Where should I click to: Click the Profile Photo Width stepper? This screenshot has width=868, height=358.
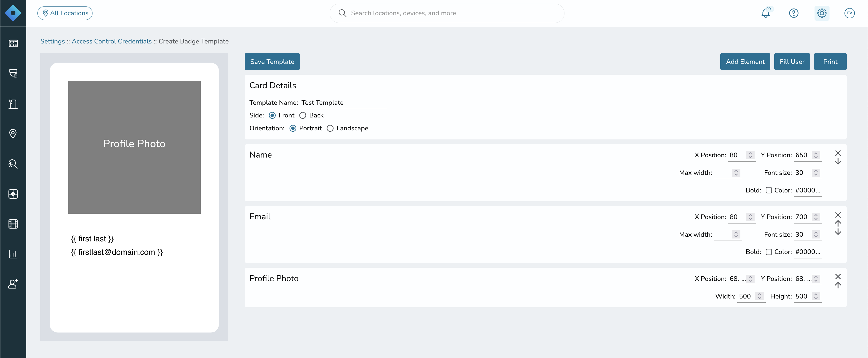760,296
